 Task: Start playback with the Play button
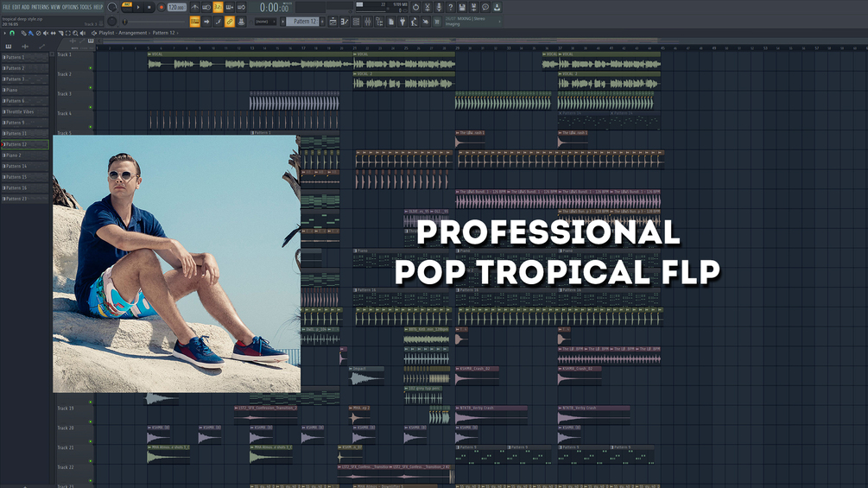(x=138, y=7)
